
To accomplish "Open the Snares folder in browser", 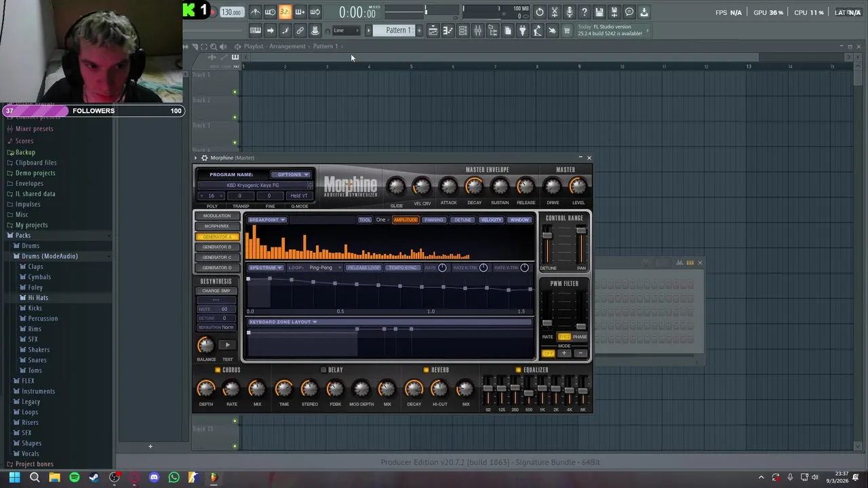I will 37,360.
